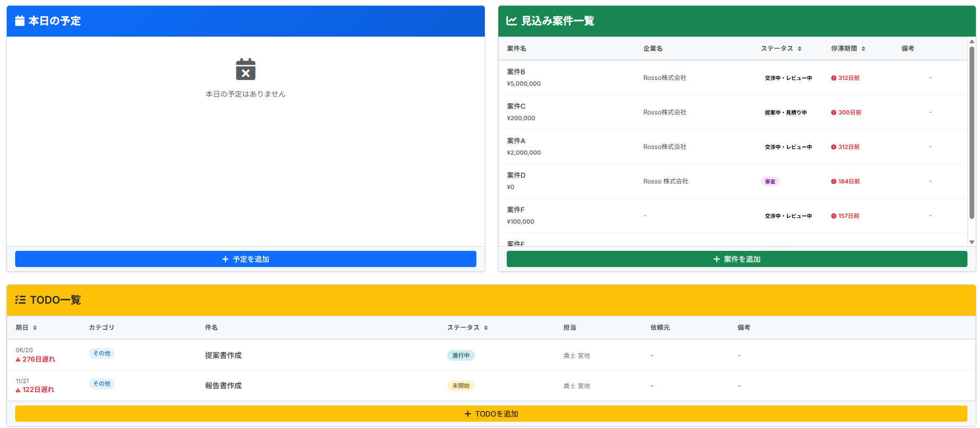Click the red alert icon for 184日前
980x428 pixels.
coord(834,181)
